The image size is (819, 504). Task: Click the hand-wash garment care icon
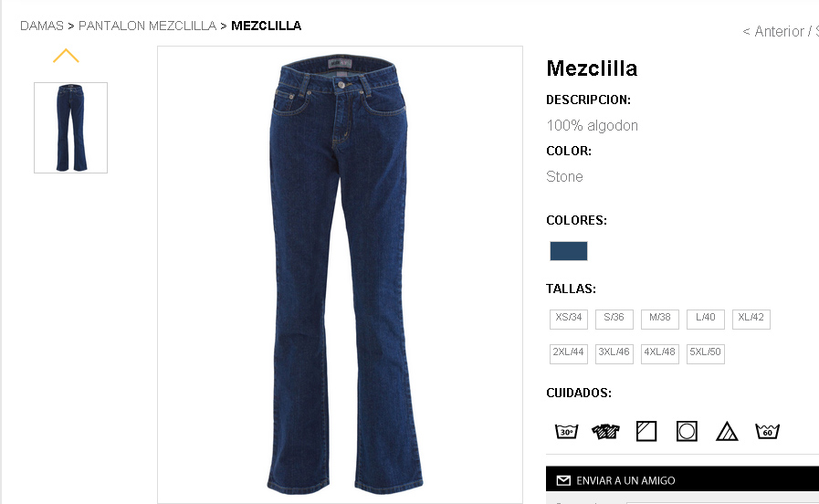tap(606, 431)
